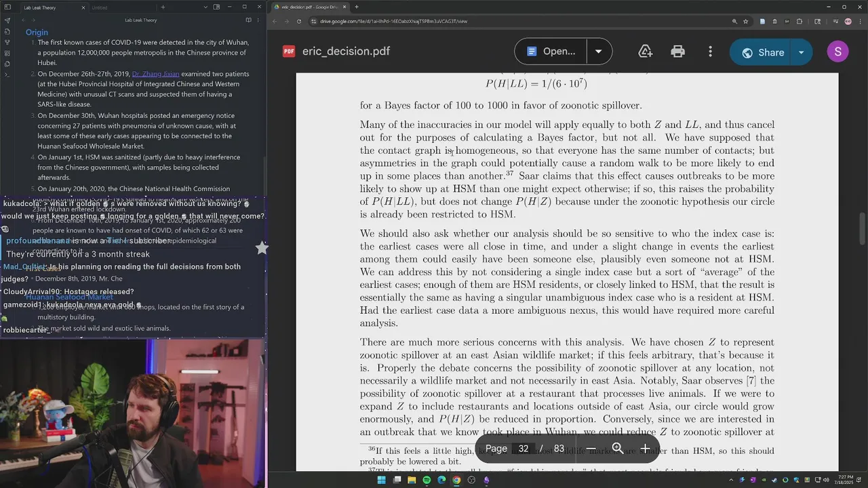868x488 pixels.
Task: Open Spotify from the taskbar
Action: [427, 480]
